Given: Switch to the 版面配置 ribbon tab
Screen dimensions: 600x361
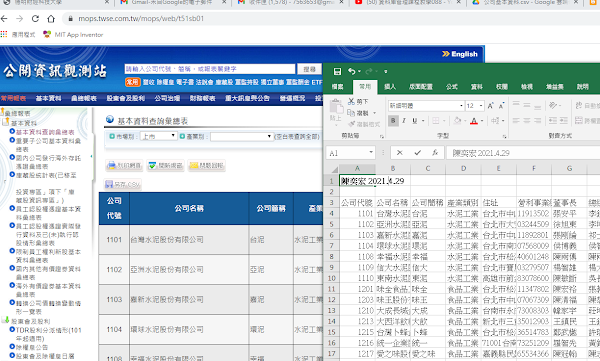Looking at the screenshot, I should [421, 87].
